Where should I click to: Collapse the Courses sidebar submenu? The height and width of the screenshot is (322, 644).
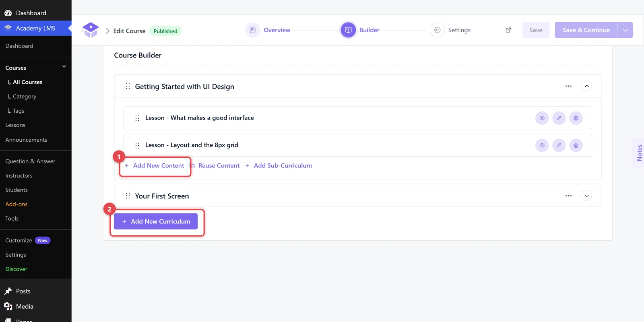64,67
